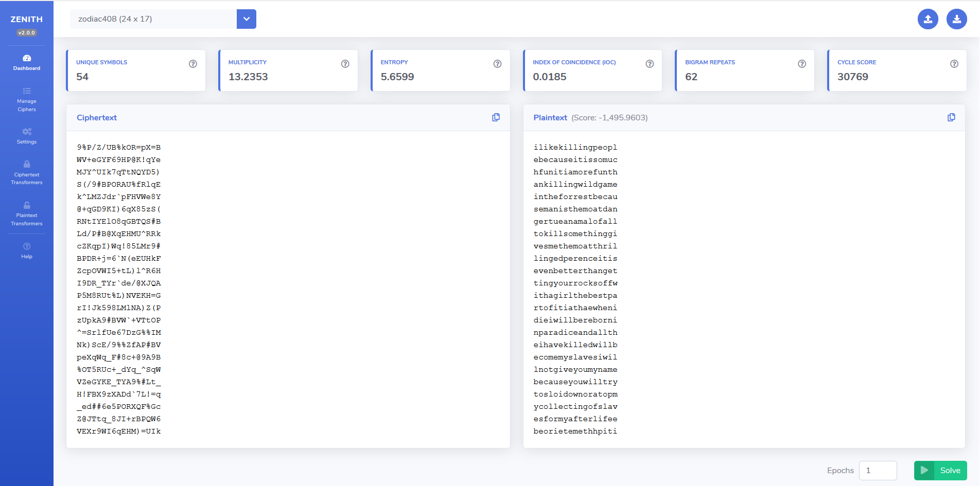
Task: Click ciphertext row I9DR_TYr`de/@XJQA
Action: pyautogui.click(x=119, y=283)
